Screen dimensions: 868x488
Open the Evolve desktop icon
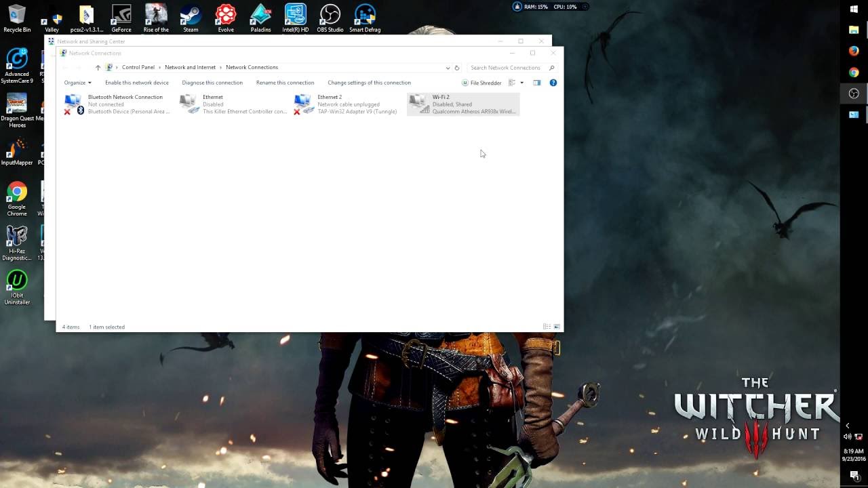pyautogui.click(x=226, y=18)
